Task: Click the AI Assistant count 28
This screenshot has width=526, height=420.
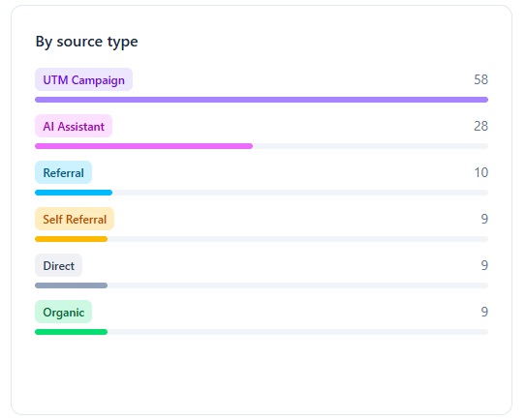Action: coord(480,126)
